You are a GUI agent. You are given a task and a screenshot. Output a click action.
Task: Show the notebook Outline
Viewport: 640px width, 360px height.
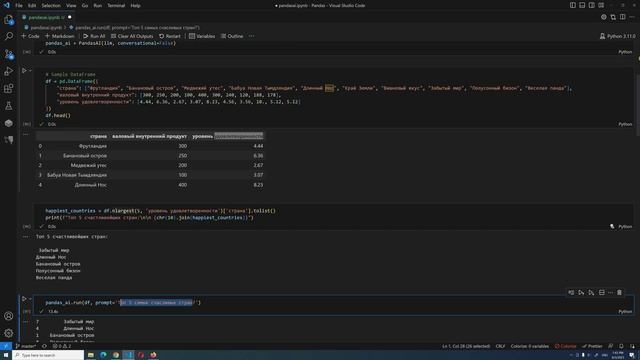232,36
